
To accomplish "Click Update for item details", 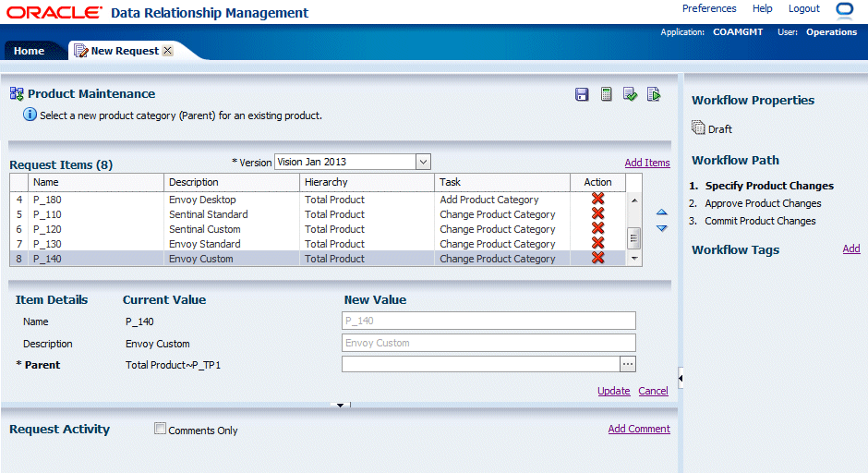I will click(x=613, y=391).
